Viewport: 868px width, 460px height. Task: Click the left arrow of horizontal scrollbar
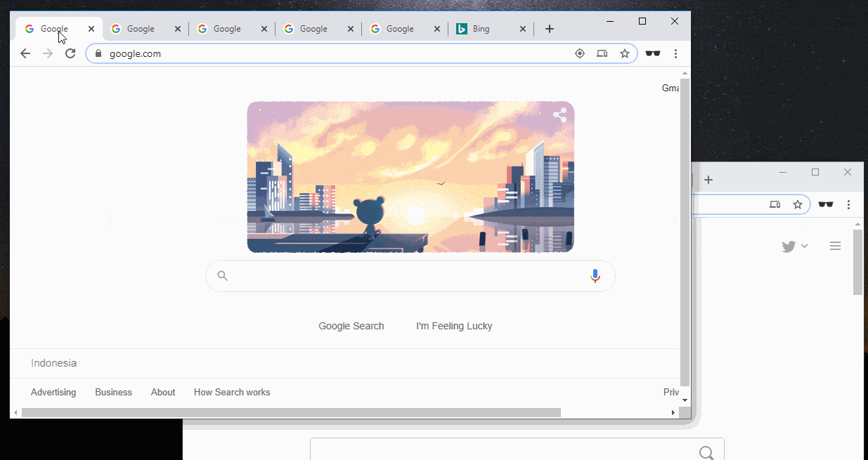click(15, 412)
